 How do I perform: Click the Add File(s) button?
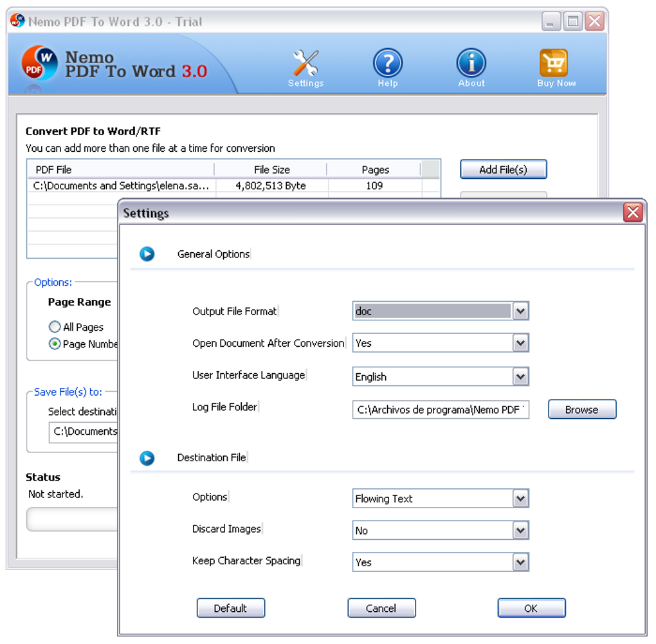(x=504, y=169)
